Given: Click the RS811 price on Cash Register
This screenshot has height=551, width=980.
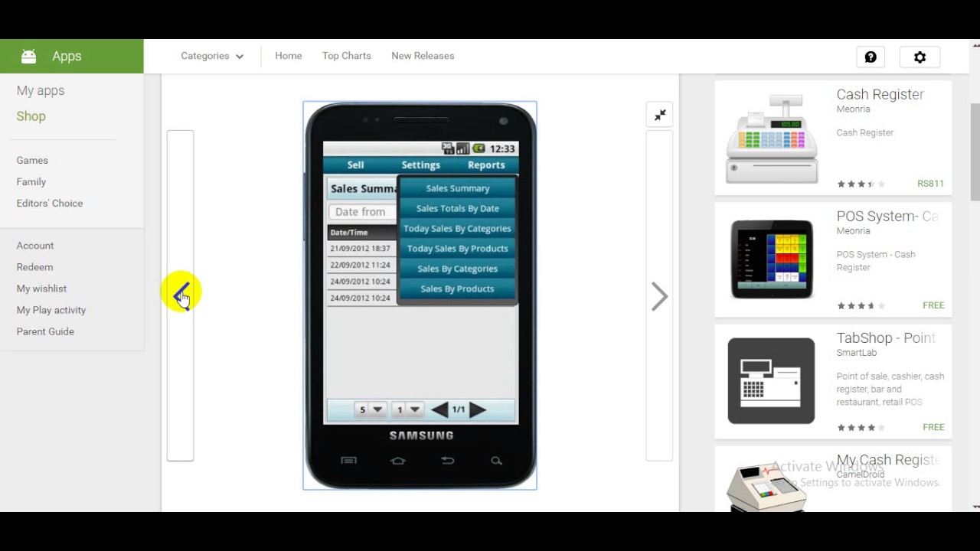Looking at the screenshot, I should coord(930,184).
